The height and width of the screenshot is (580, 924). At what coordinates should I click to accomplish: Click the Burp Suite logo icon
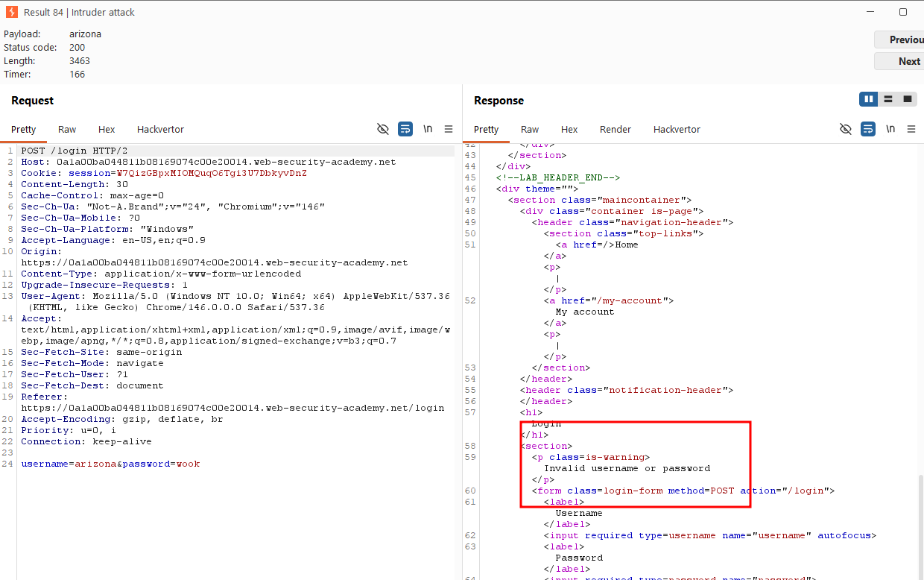(11, 12)
